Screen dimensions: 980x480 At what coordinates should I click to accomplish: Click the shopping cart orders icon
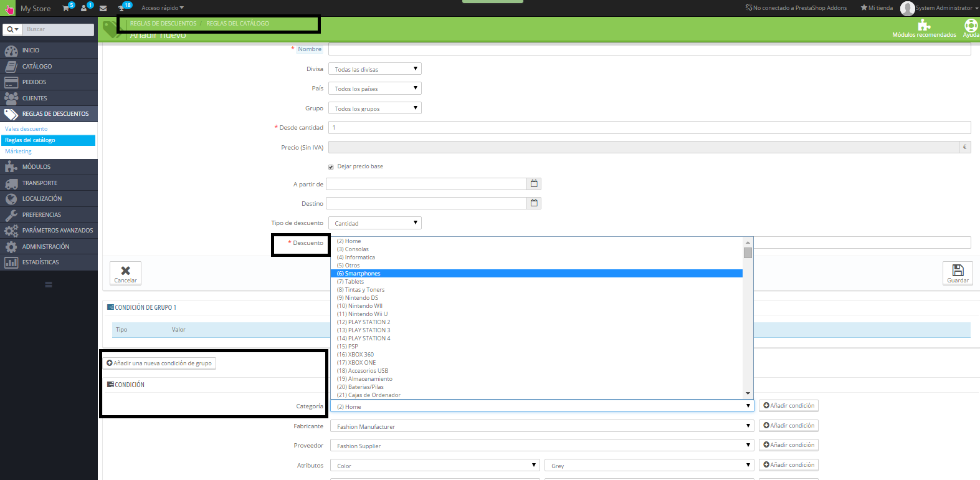[66, 8]
